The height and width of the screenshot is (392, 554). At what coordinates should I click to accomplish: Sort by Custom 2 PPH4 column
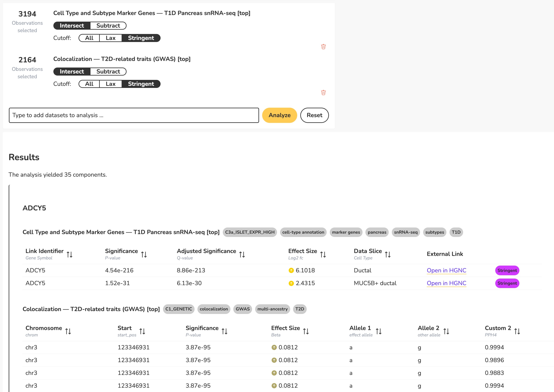click(x=517, y=331)
